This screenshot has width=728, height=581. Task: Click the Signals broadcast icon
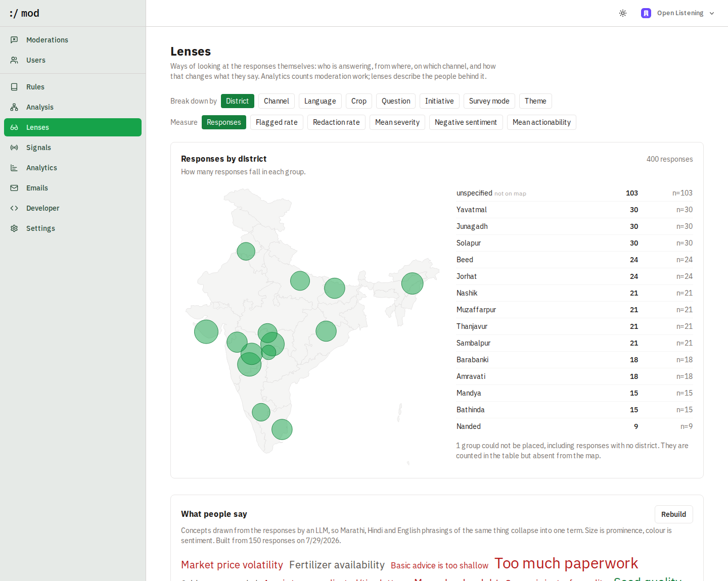pos(14,148)
